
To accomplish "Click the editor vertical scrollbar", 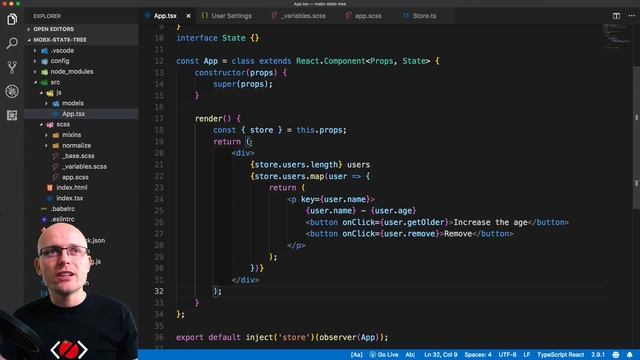I will point(636,137).
